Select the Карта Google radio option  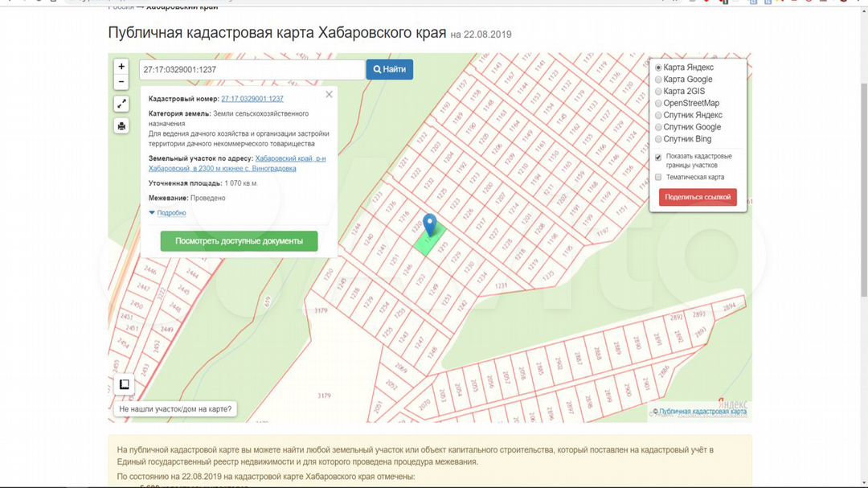[659, 80]
